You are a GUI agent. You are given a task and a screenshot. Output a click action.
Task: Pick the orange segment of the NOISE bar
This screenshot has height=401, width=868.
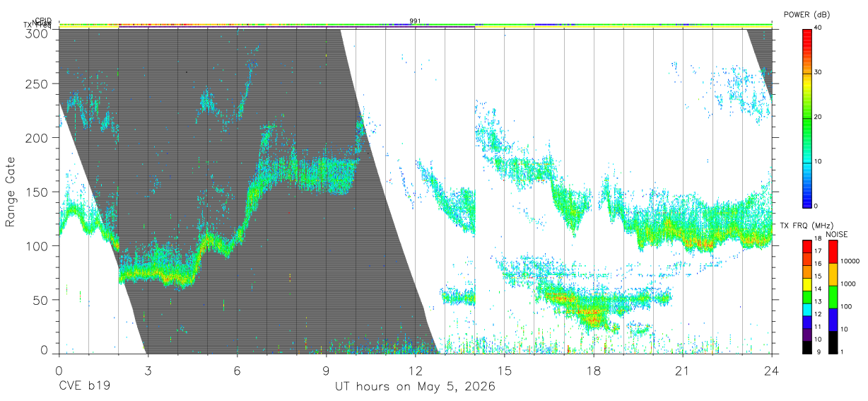pos(833,274)
